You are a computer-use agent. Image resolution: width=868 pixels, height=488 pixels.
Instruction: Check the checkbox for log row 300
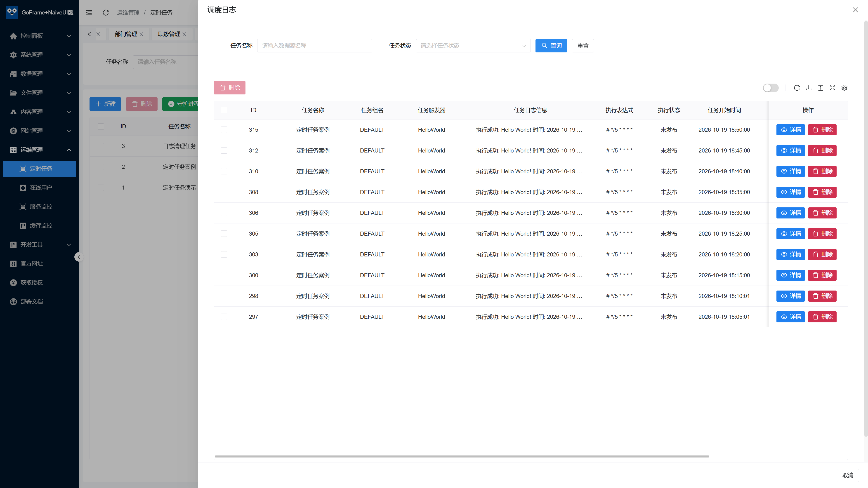coord(224,275)
